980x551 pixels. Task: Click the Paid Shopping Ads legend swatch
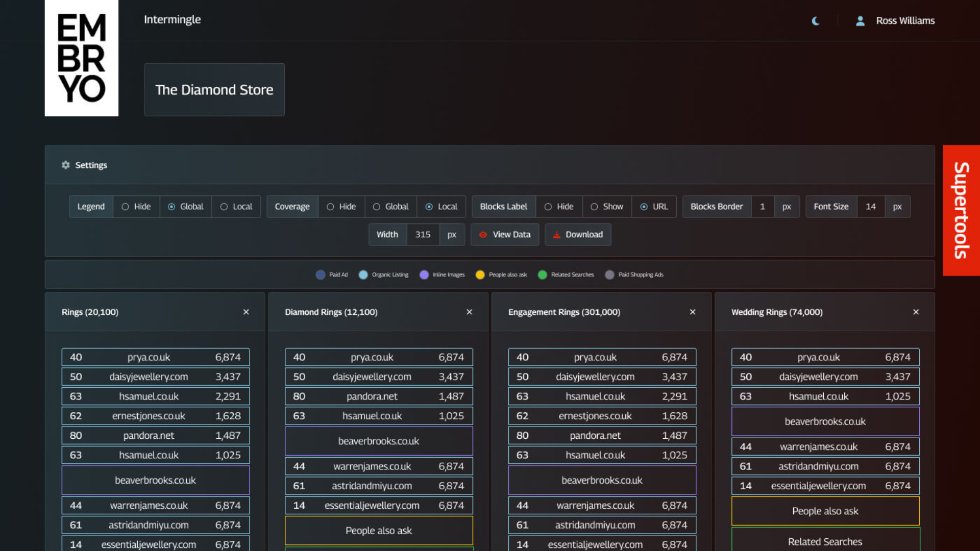609,274
